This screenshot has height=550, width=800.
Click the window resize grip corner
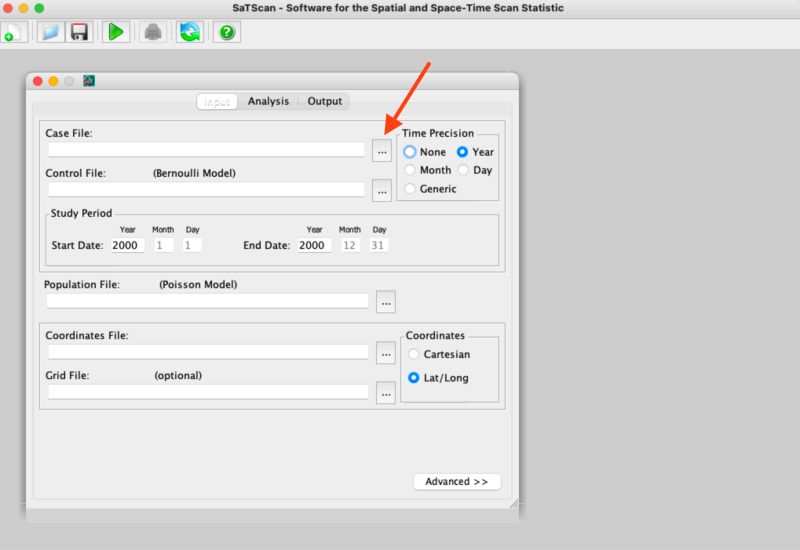pyautogui.click(x=514, y=504)
